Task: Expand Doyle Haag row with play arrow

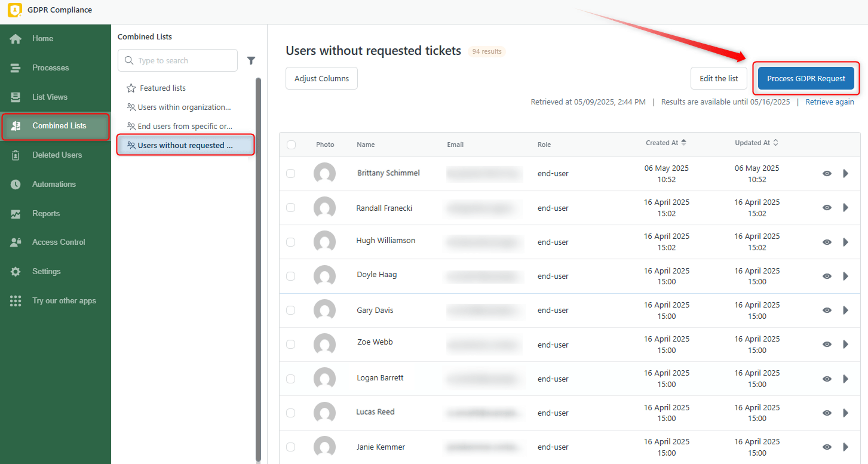Action: click(845, 276)
